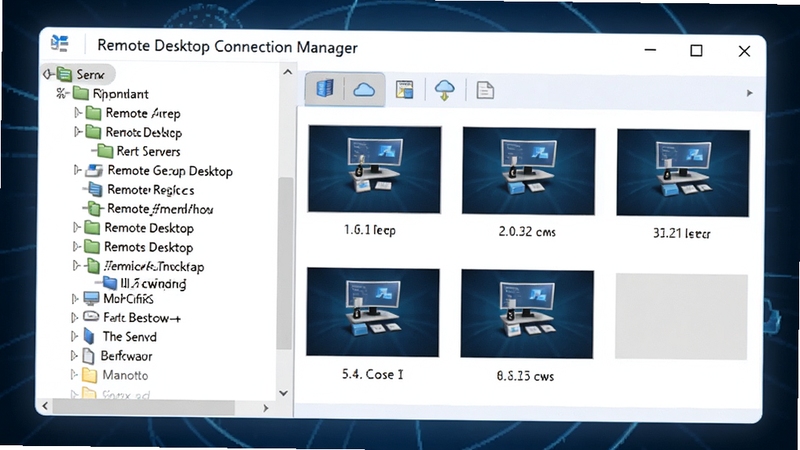800x450 pixels.
Task: Click the drive icon beside 'Farlt Bestow'
Action: click(x=91, y=317)
